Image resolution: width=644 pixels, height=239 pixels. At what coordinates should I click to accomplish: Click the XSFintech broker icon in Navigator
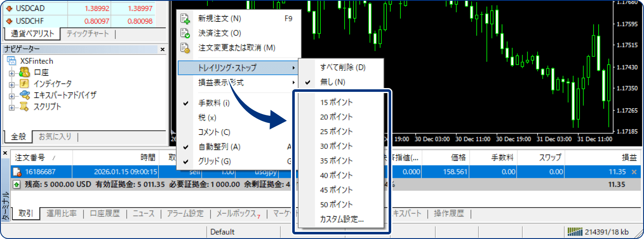click(12, 61)
